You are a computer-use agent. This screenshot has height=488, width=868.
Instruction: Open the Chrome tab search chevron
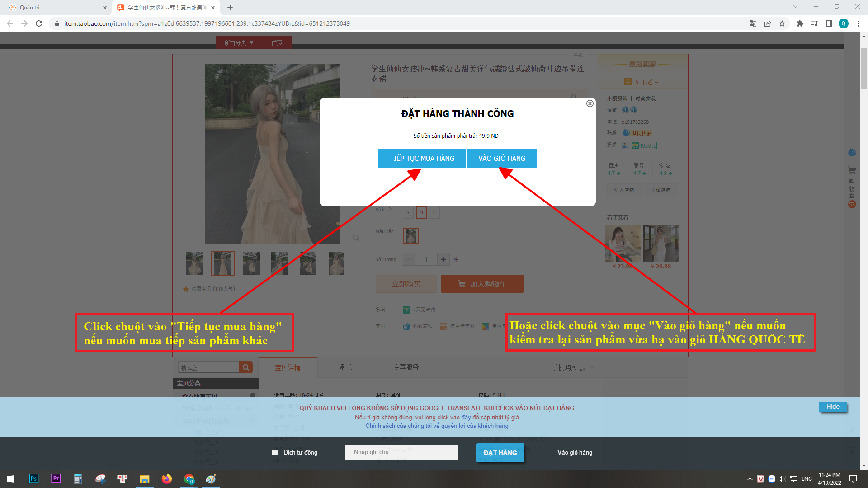point(795,6)
